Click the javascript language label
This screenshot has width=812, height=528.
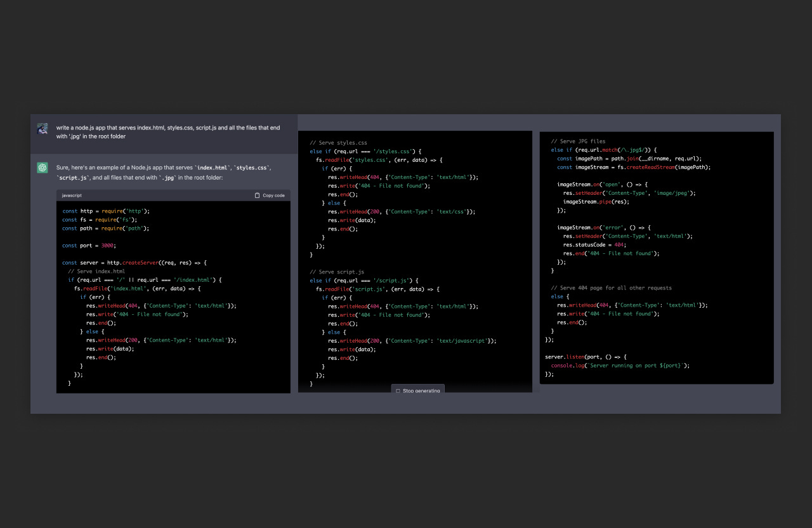pyautogui.click(x=72, y=195)
